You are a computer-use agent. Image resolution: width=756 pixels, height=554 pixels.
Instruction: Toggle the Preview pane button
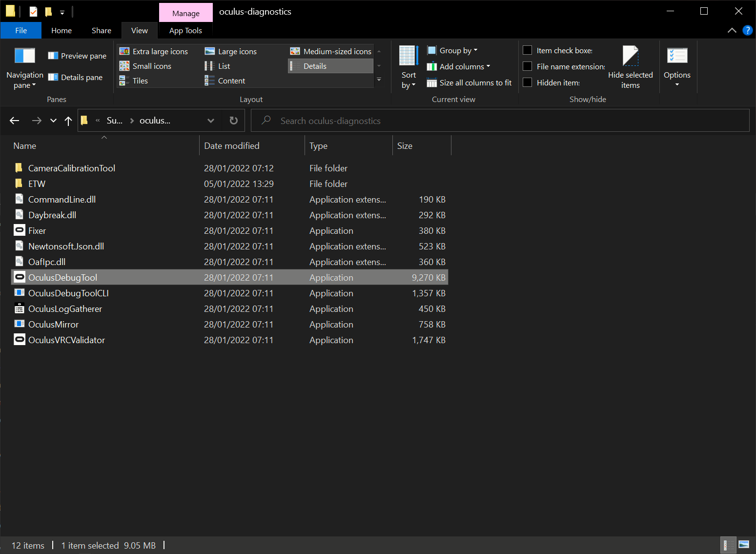77,56
